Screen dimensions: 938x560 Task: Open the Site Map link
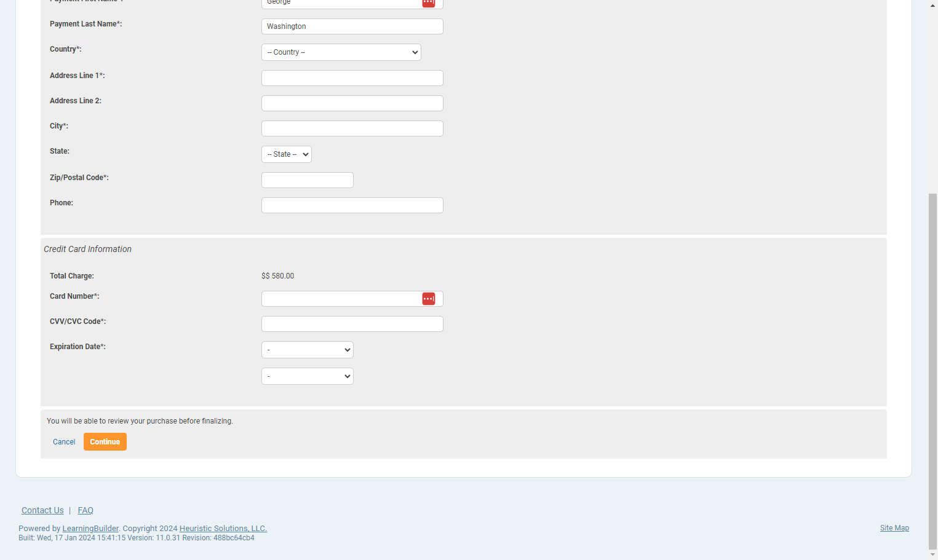894,528
